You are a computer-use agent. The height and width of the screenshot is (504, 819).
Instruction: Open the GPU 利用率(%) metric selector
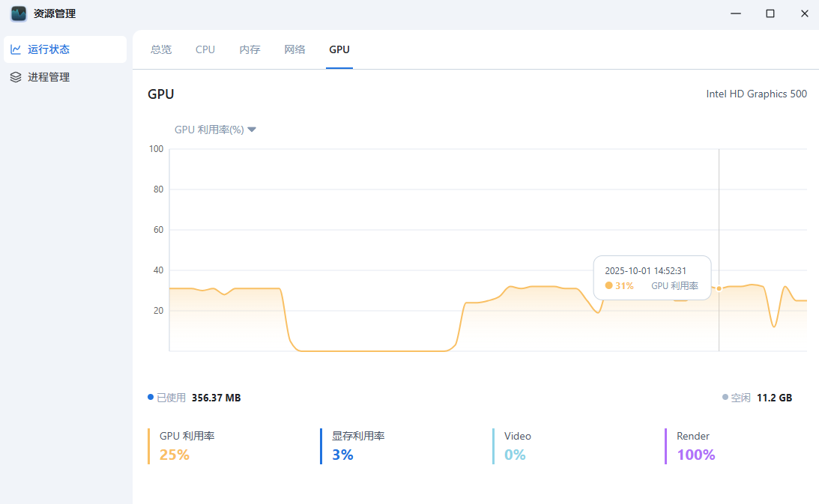209,130
